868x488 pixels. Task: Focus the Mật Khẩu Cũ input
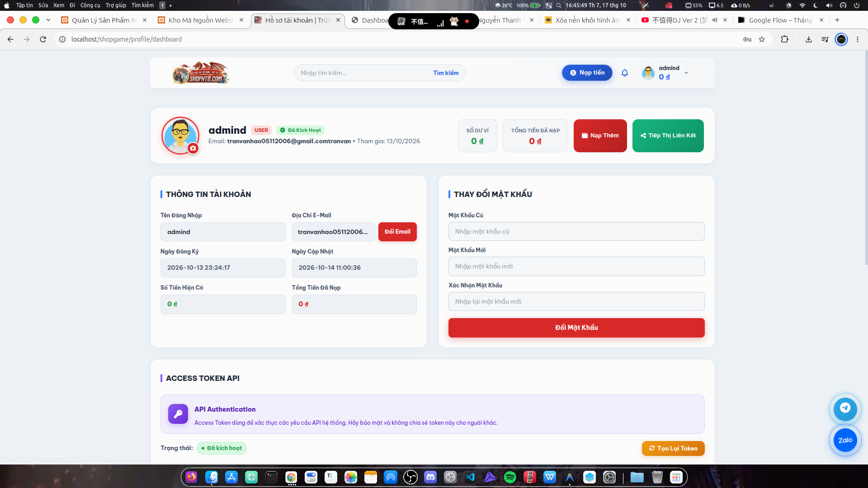point(576,231)
